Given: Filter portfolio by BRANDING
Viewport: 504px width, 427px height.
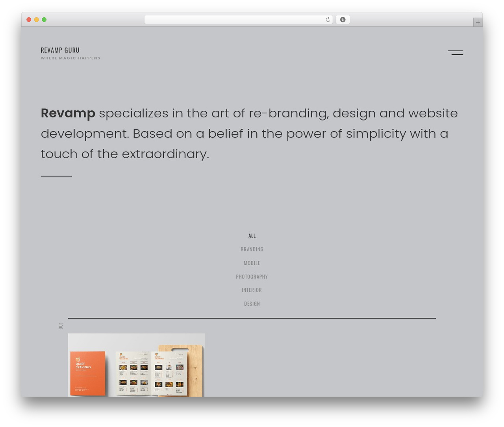Looking at the screenshot, I should point(252,249).
